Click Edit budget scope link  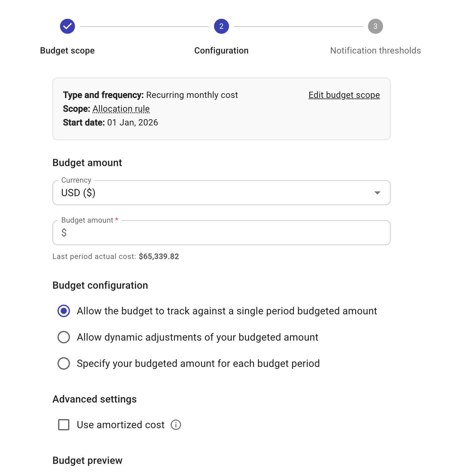tap(344, 95)
